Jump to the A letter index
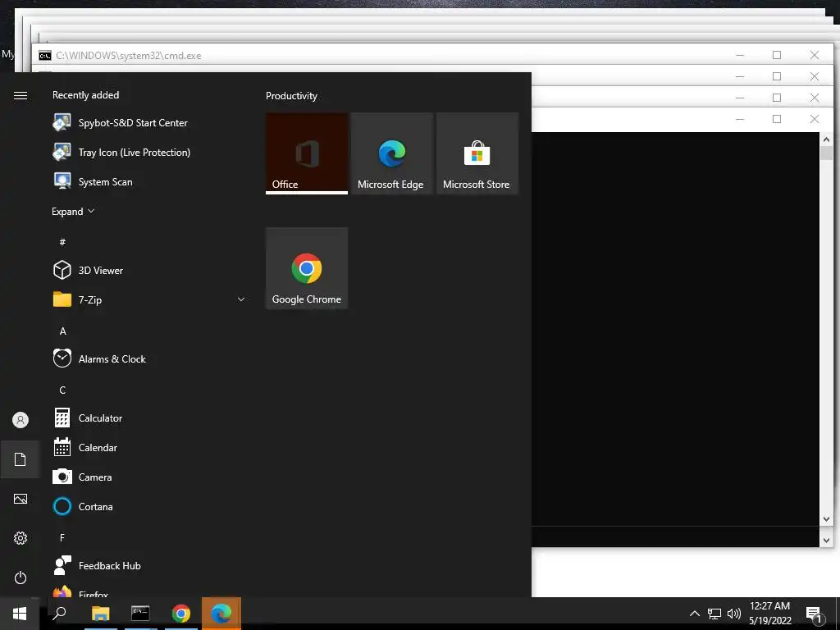 pos(62,331)
